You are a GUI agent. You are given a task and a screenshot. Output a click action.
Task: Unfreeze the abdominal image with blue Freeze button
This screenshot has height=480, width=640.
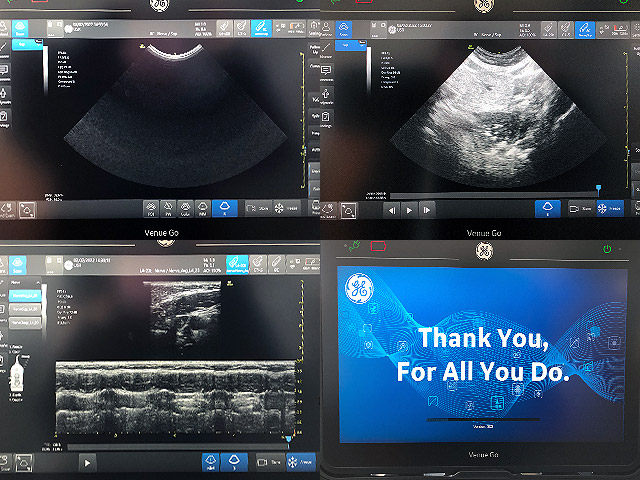(x=610, y=208)
